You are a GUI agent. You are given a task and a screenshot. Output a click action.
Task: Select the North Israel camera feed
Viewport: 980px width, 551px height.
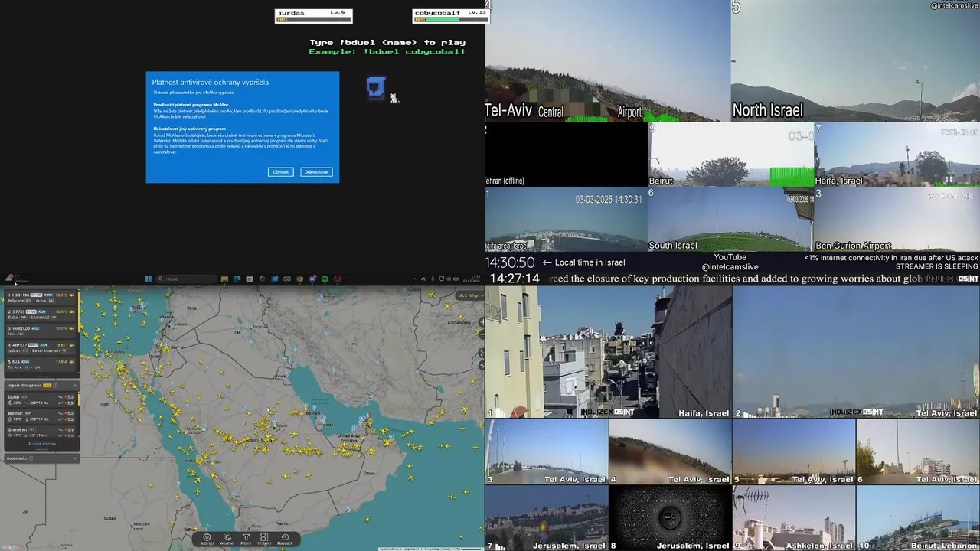(855, 61)
